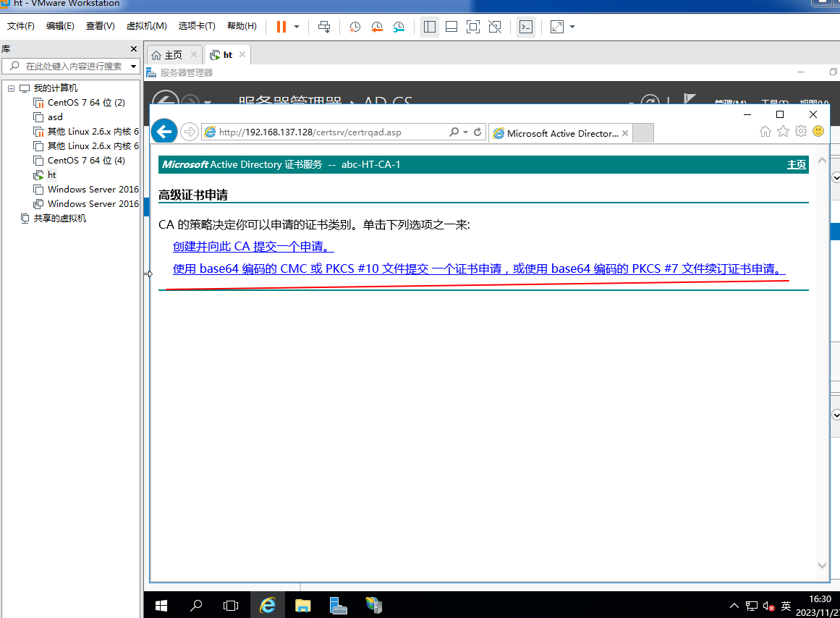Screen dimensions: 840x618
Task: Click the 英 input method indicator
Action: point(786,606)
